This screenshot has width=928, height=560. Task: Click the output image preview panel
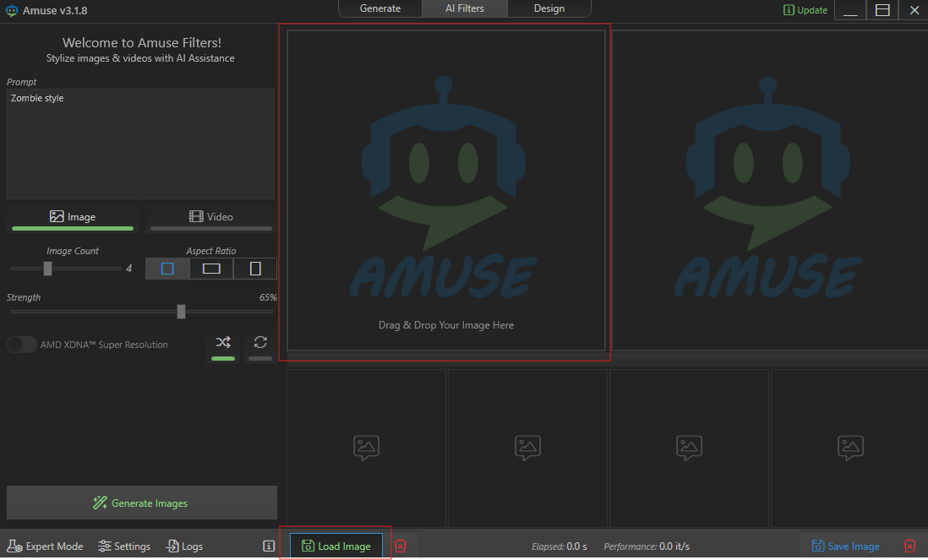pyautogui.click(x=769, y=190)
